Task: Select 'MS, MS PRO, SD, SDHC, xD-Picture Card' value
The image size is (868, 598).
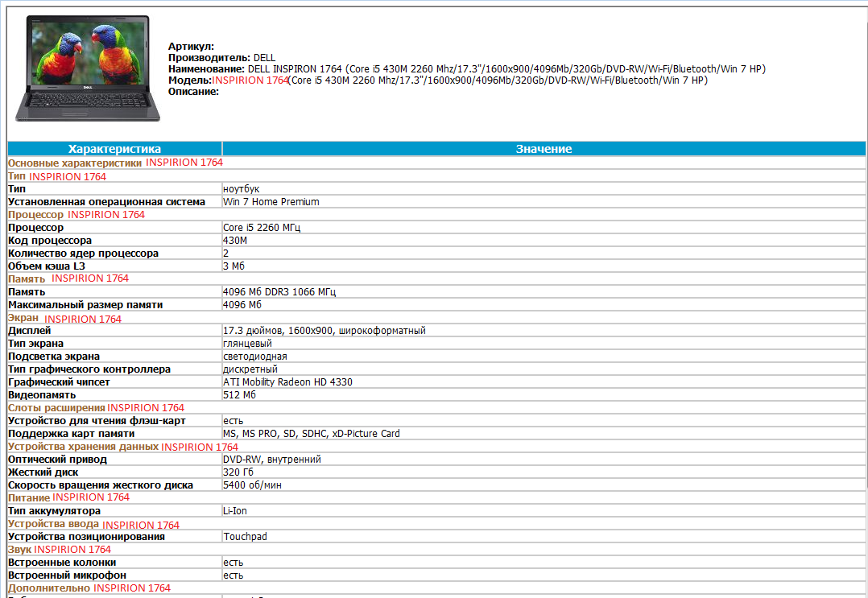Action: [x=312, y=434]
